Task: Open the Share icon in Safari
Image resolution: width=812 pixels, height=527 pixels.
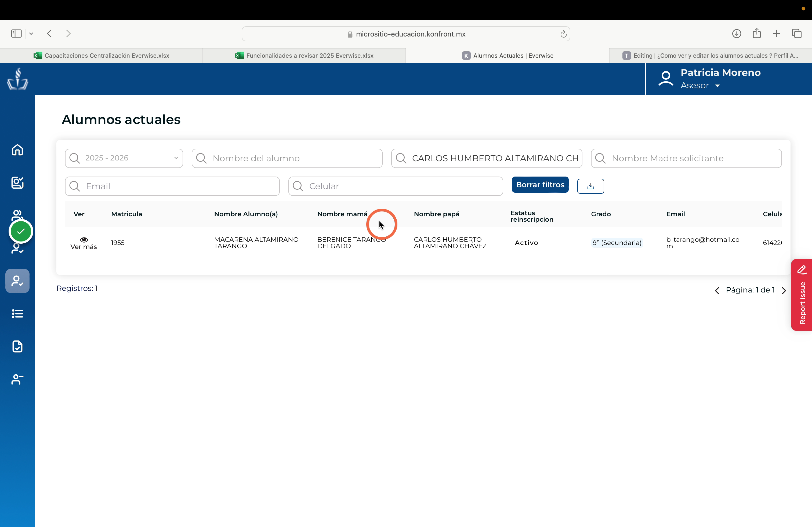Action: (x=757, y=33)
